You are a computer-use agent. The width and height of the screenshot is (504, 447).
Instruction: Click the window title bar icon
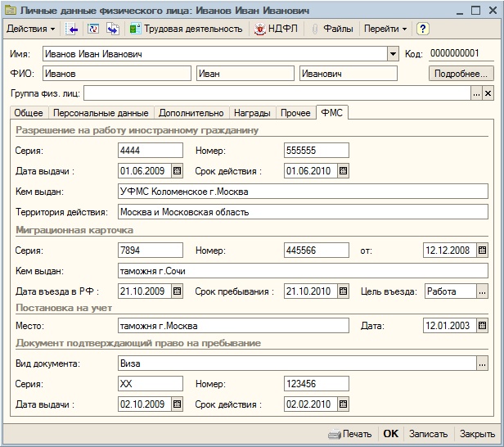point(11,11)
